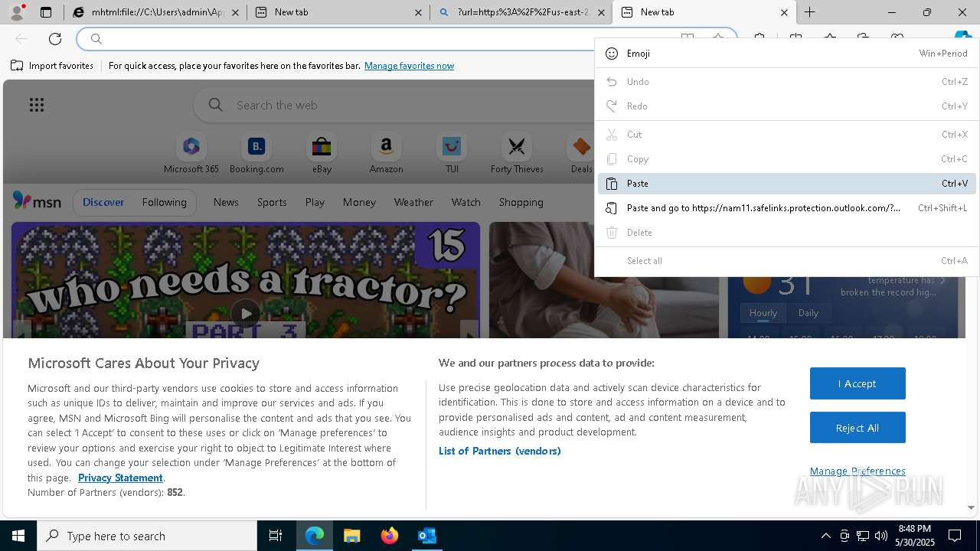Open a new tab with plus button
The image size is (980, 551).
809,12
